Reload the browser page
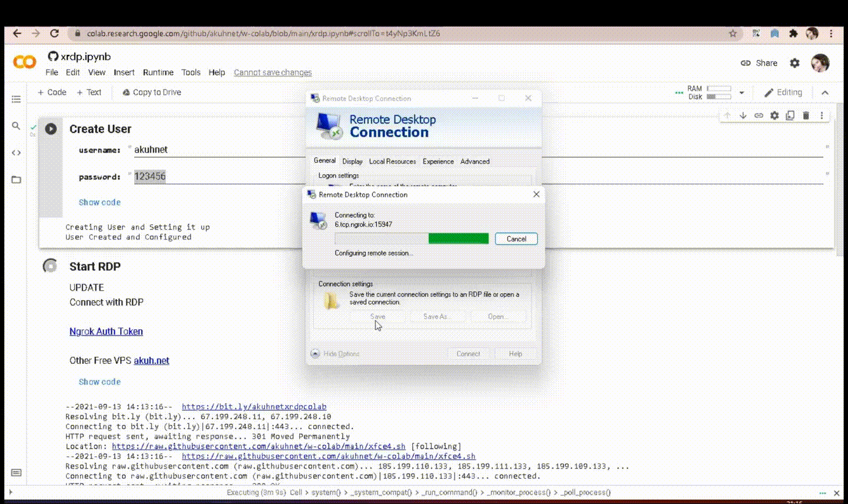Screen dimensions: 848x504 tap(54, 34)
